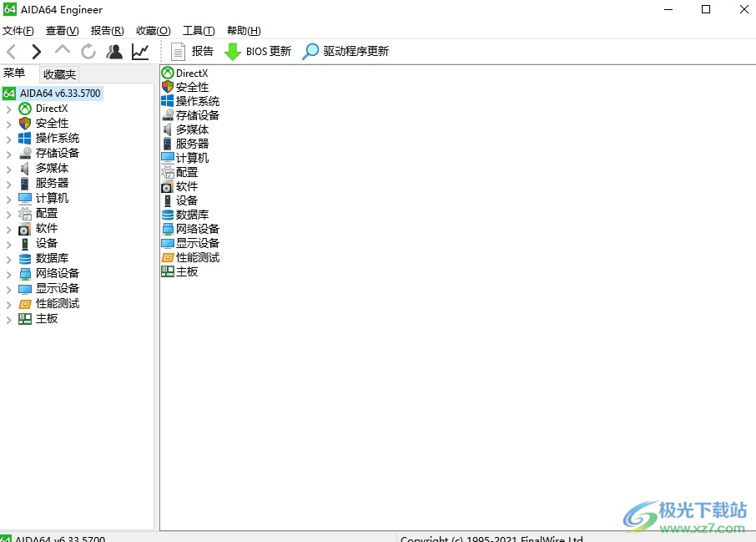Click network device icon in right pane
Viewport: 756px width, 542px height.
[x=168, y=229]
